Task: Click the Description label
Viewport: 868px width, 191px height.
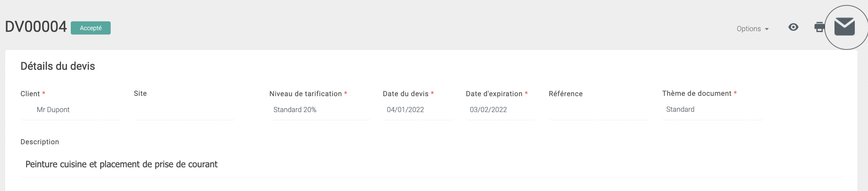Action: point(40,142)
